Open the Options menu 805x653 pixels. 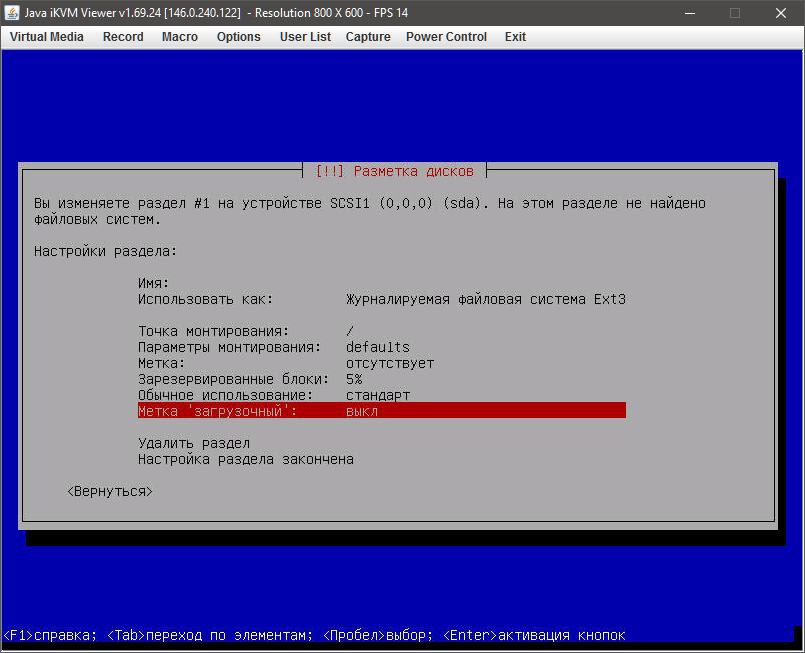pyautogui.click(x=239, y=37)
